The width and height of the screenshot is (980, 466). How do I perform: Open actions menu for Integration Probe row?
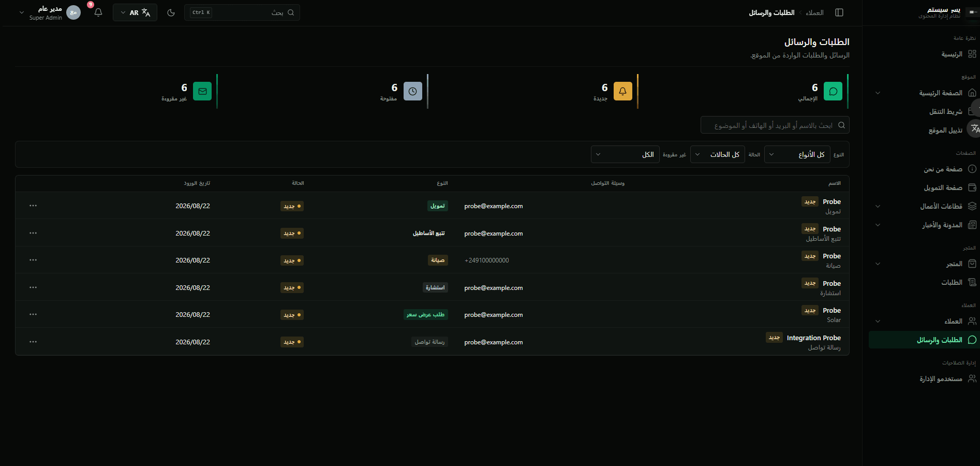(33, 342)
